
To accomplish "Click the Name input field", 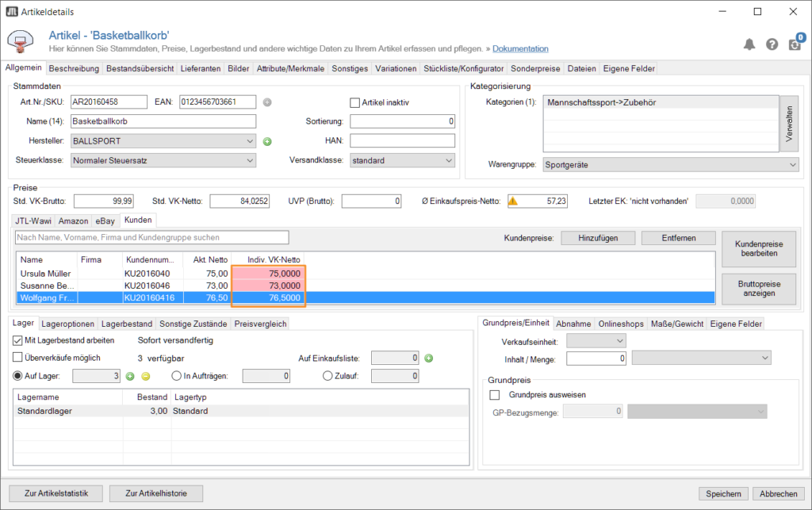I will (x=163, y=121).
